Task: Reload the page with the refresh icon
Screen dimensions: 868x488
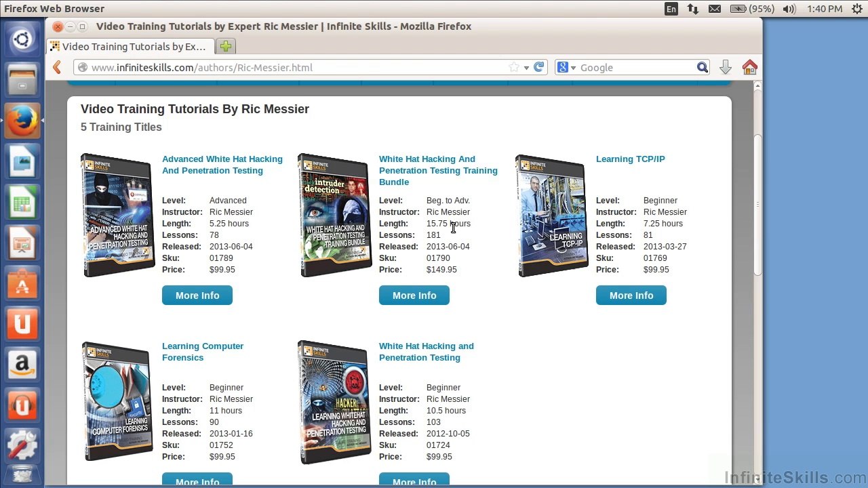Action: 539,67
